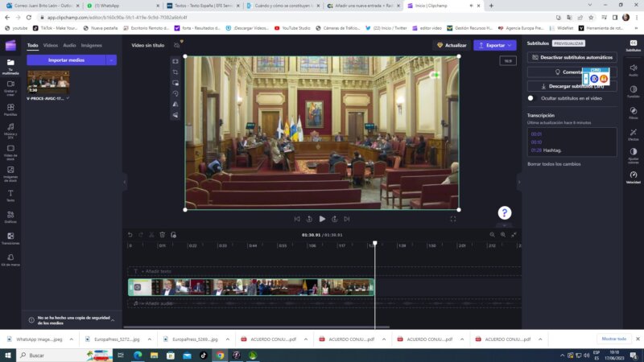The width and height of the screenshot is (644, 362).
Task: Select the rotate tool beside preview
Action: pyautogui.click(x=175, y=93)
